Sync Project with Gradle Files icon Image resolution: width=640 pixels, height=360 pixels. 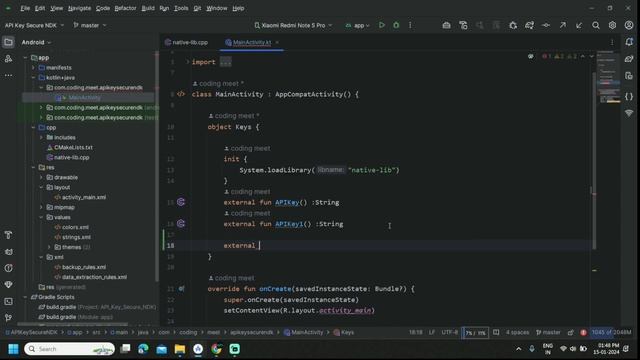point(529,25)
